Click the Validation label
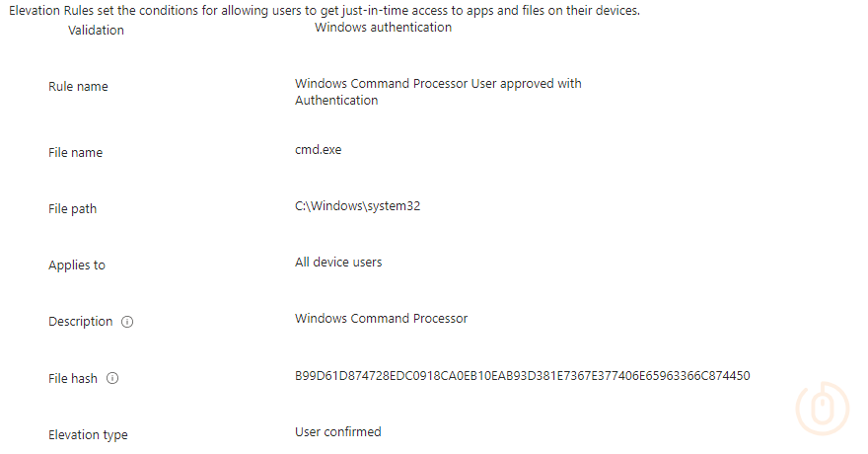The width and height of the screenshot is (868, 454). pyautogui.click(x=96, y=31)
